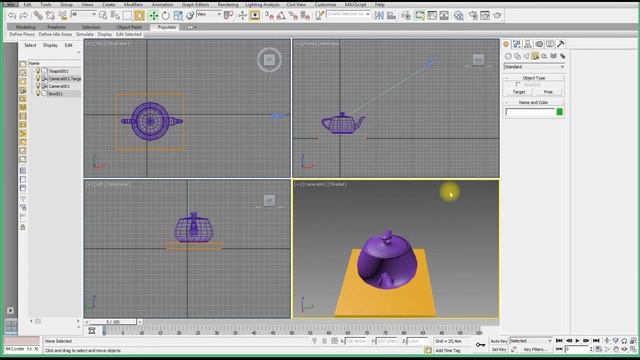Viewport: 640px width, 360px height.
Task: Click the time slider at 0 / 100
Action: (113, 322)
